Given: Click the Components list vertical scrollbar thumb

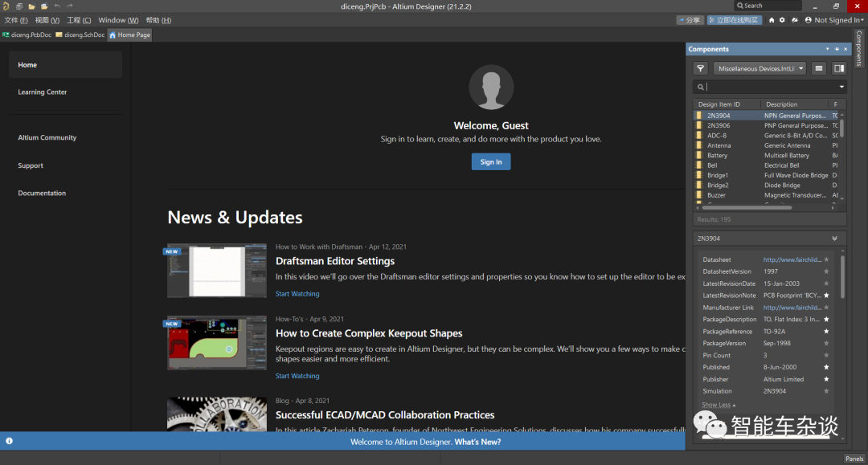Looking at the screenshot, I should coord(842,127).
